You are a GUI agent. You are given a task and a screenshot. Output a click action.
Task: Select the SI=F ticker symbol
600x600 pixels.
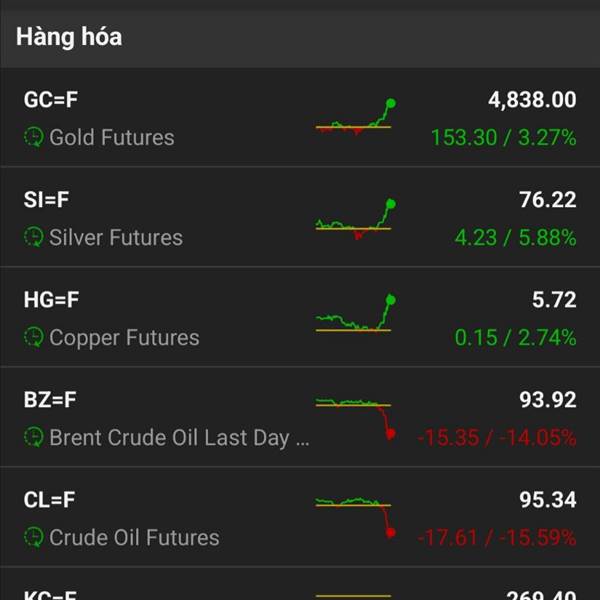47,200
